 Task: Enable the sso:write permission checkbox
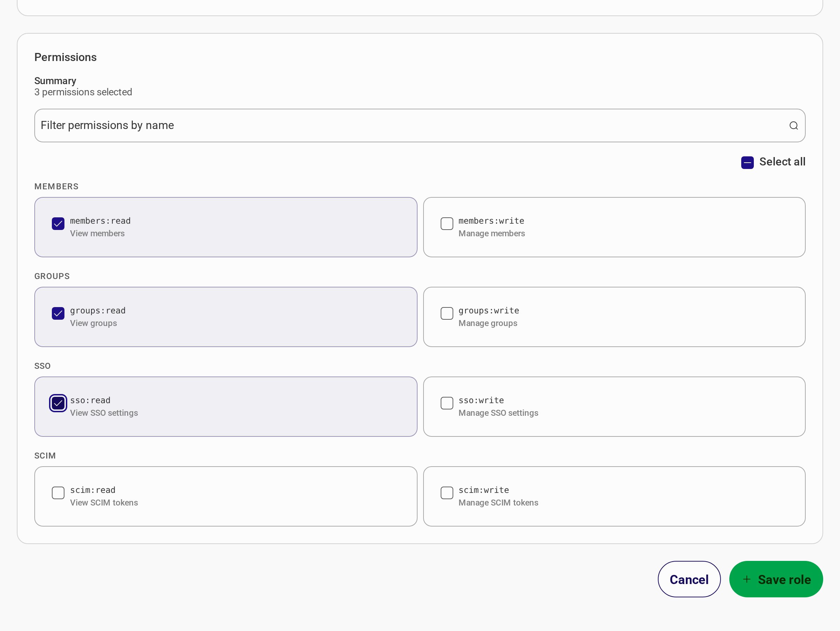447,403
